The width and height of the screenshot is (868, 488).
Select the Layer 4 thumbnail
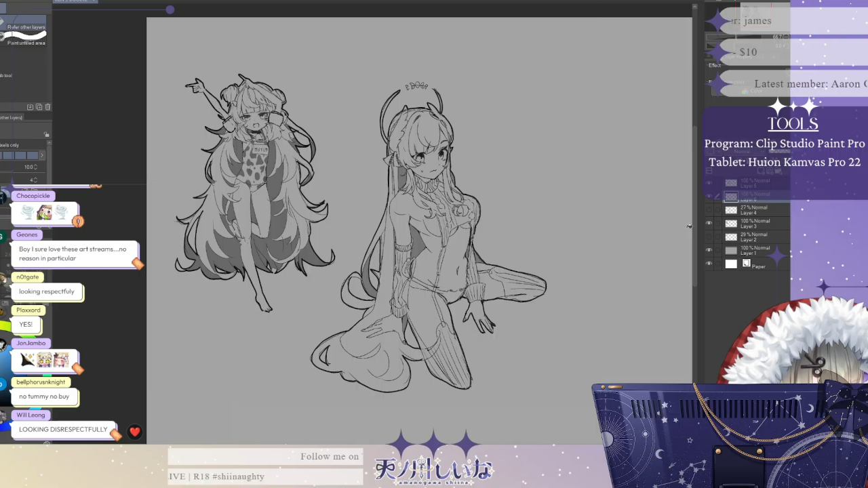coord(731,210)
